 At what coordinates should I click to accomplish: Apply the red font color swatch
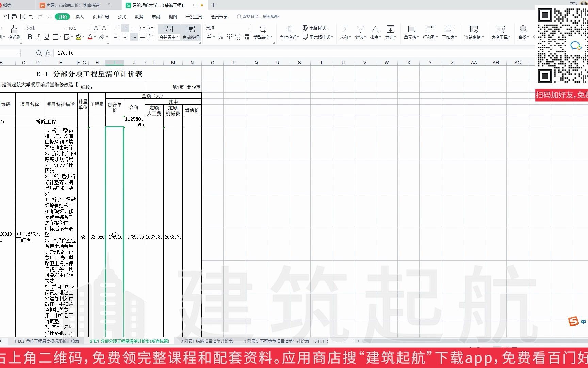click(x=90, y=37)
